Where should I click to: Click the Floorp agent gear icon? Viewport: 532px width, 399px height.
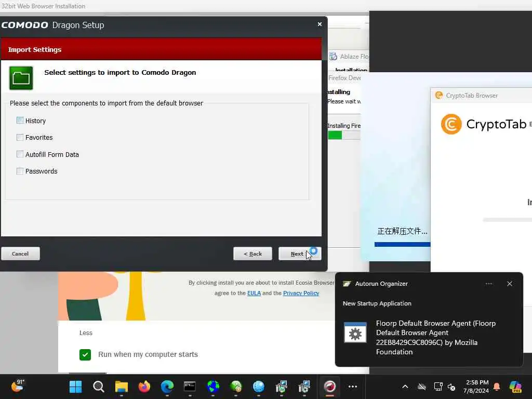(355, 333)
